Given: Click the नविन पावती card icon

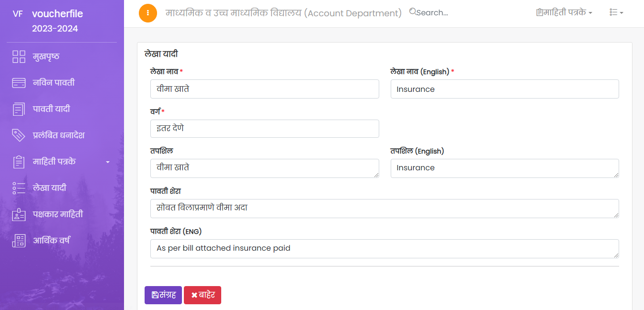Looking at the screenshot, I should pyautogui.click(x=19, y=83).
